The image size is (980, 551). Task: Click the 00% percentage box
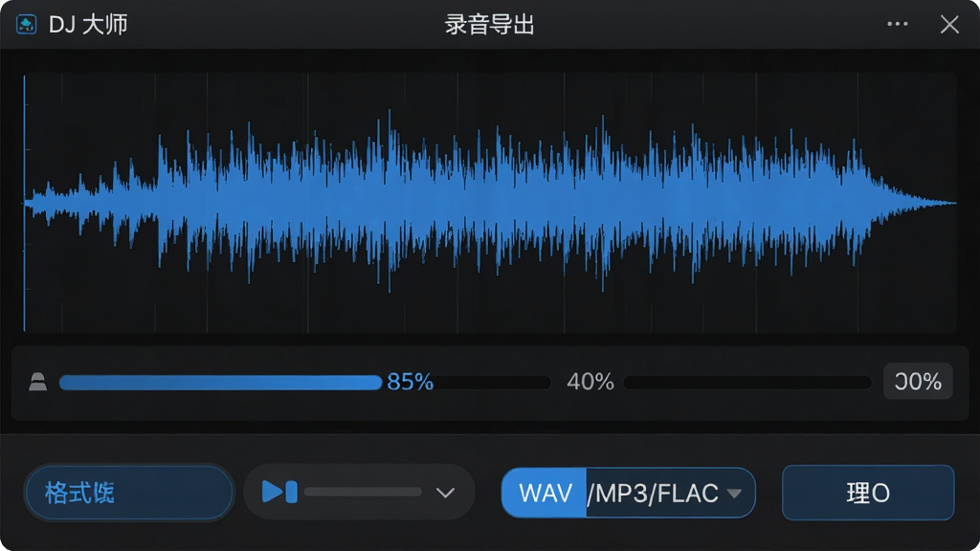(x=918, y=381)
